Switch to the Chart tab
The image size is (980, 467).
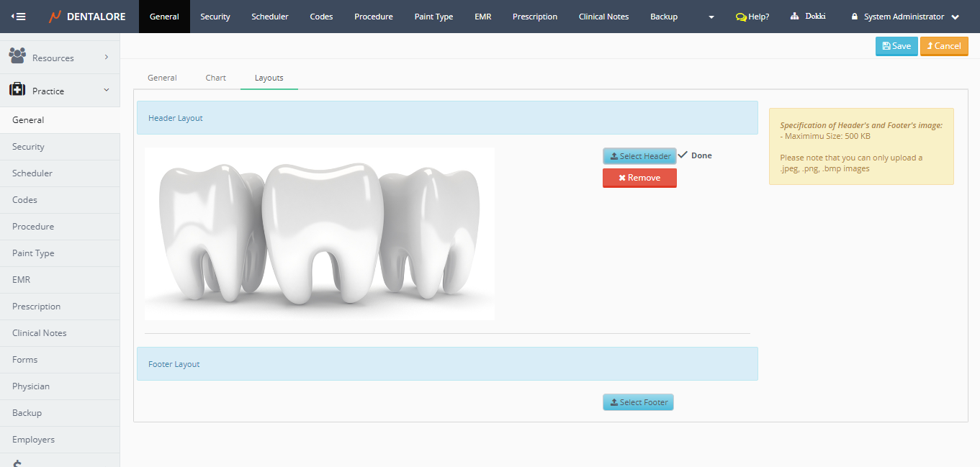click(215, 78)
